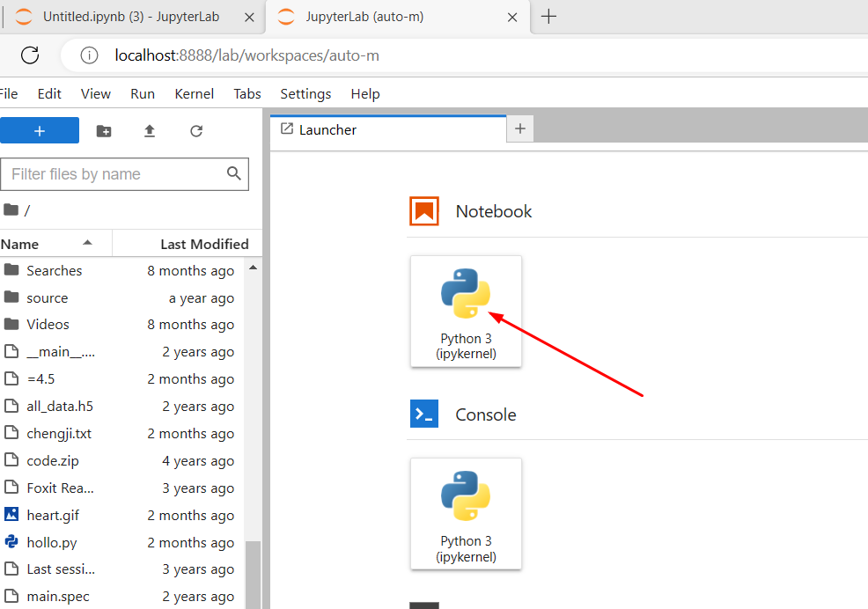Switch to Untitled.ipynb browser tab
Viewport: 868px width, 609px height.
coord(131,17)
